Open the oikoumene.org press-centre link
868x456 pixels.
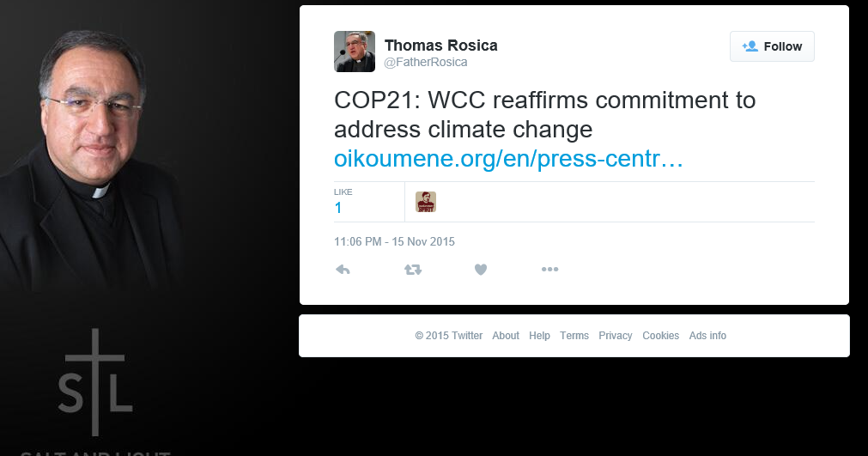[x=508, y=159]
